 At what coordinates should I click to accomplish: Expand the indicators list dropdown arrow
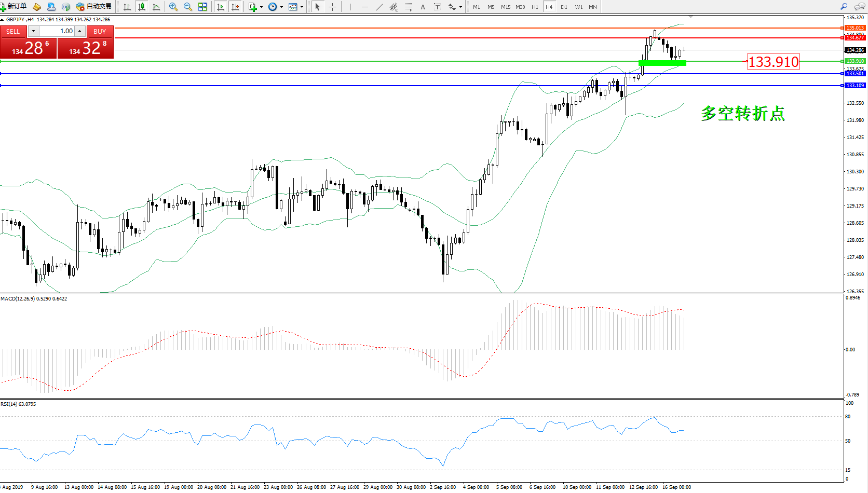coord(261,7)
